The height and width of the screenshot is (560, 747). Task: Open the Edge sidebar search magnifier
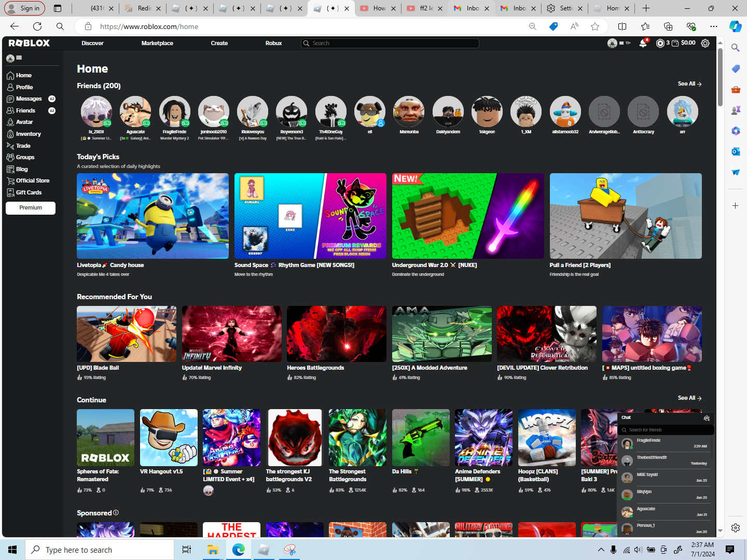(736, 48)
